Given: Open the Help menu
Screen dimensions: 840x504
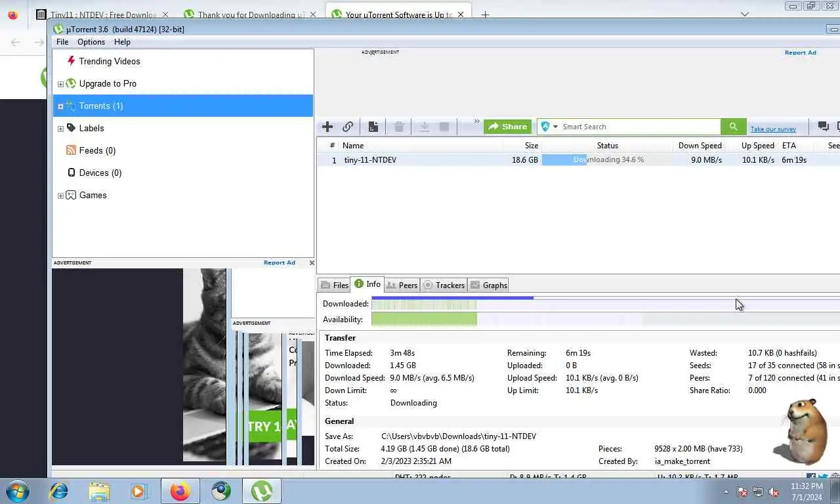Looking at the screenshot, I should [122, 41].
